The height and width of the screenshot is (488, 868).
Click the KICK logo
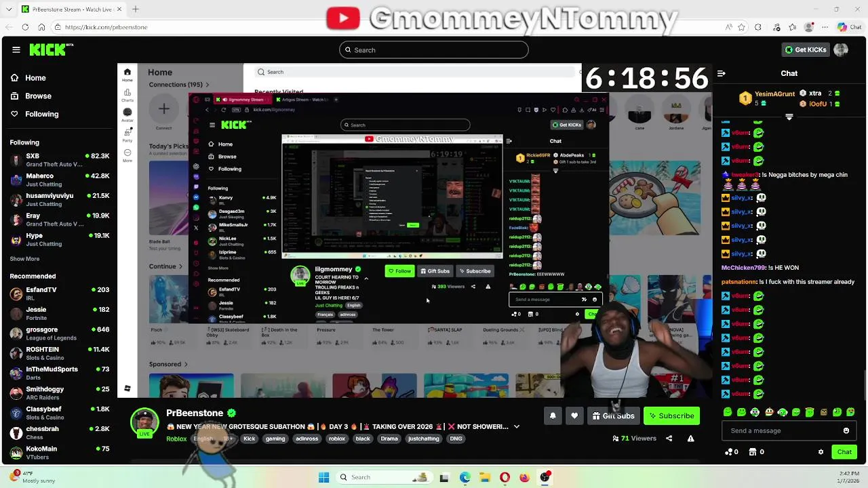tap(51, 49)
